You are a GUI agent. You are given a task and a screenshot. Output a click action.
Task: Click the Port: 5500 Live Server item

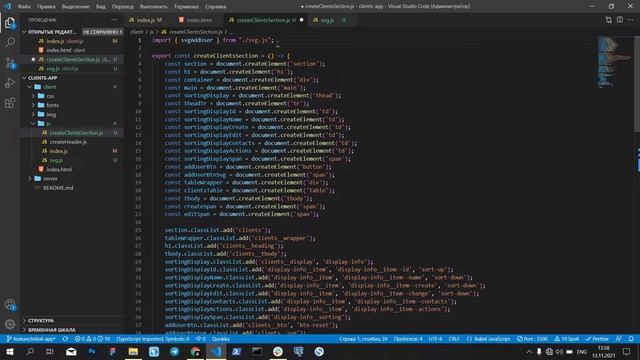(x=532, y=339)
